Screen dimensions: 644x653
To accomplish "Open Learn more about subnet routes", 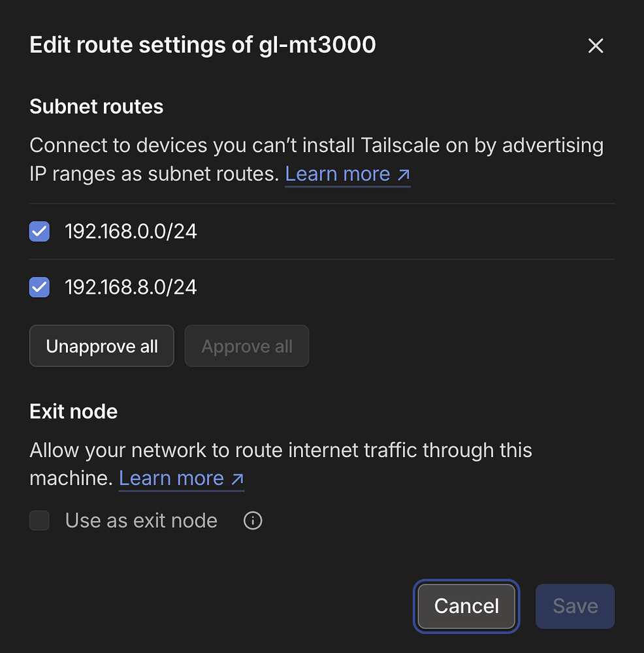I will tap(336, 174).
